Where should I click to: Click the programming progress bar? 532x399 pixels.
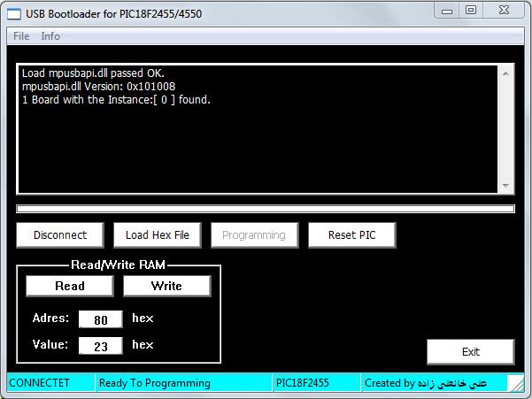pyautogui.click(x=265, y=209)
